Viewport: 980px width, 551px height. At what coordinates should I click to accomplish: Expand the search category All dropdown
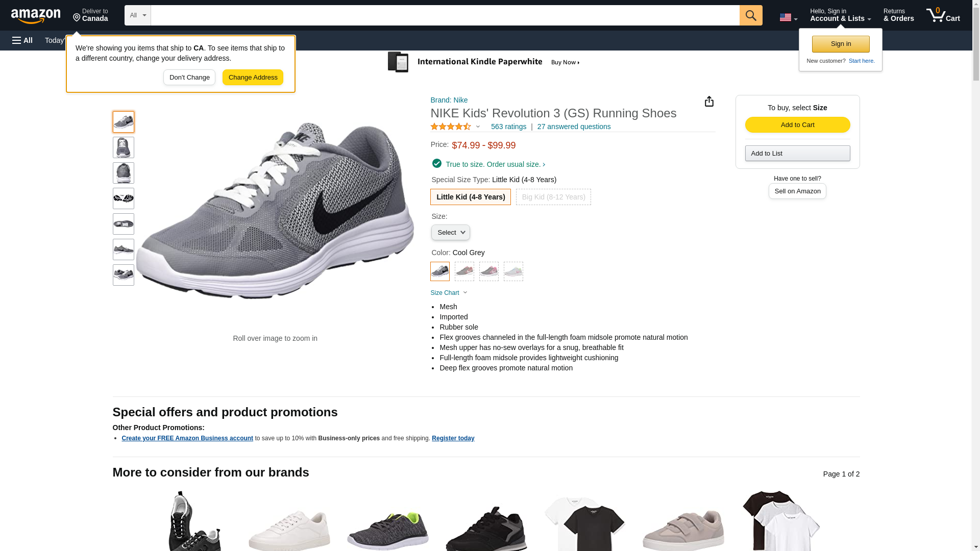tap(137, 15)
